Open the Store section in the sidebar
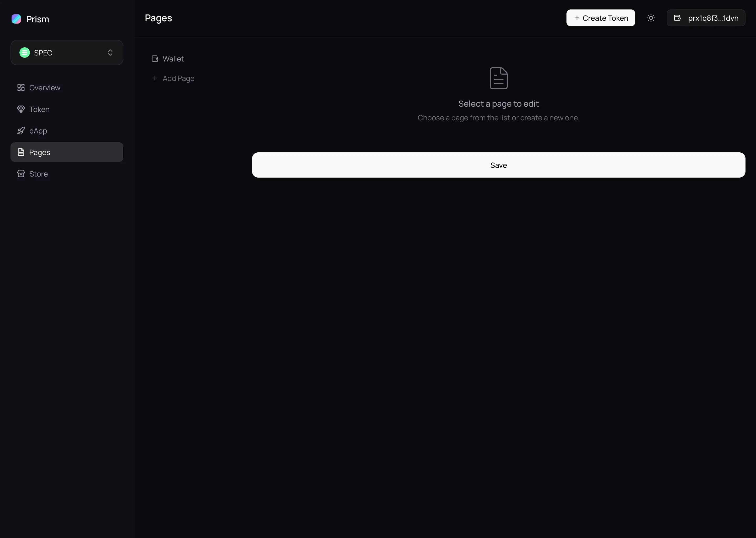This screenshot has width=756, height=538. coord(67,174)
